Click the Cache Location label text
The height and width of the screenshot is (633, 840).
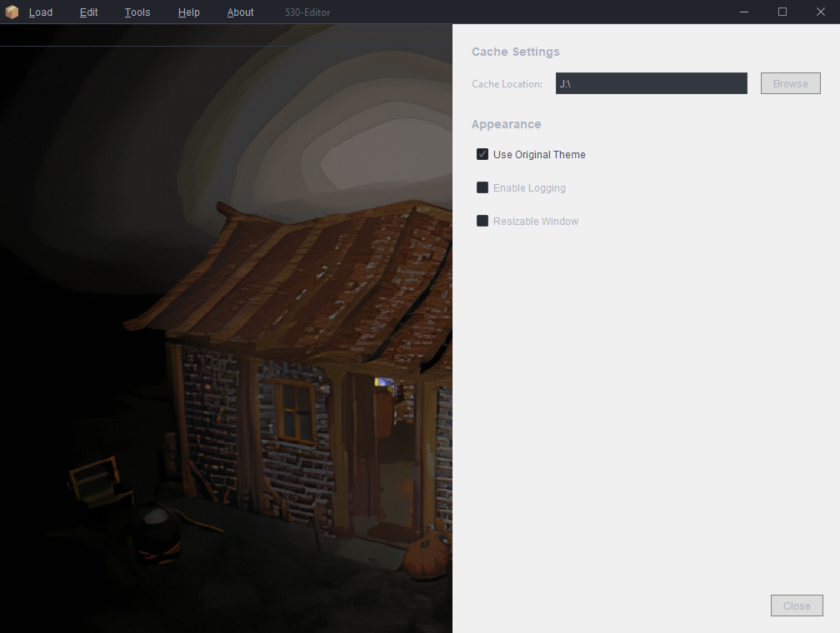coord(507,84)
